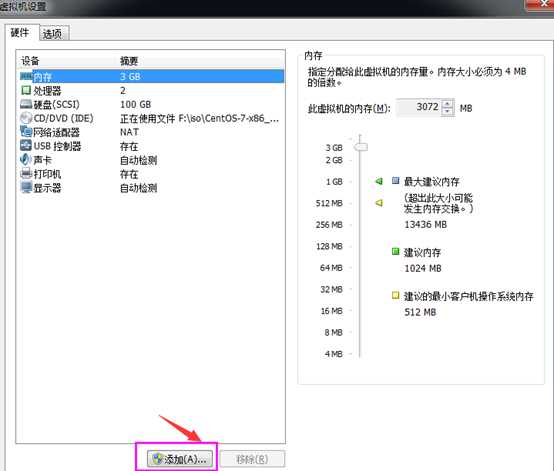The width and height of the screenshot is (554, 471).
Task: Click the 打印机 printer icon
Action: click(26, 173)
